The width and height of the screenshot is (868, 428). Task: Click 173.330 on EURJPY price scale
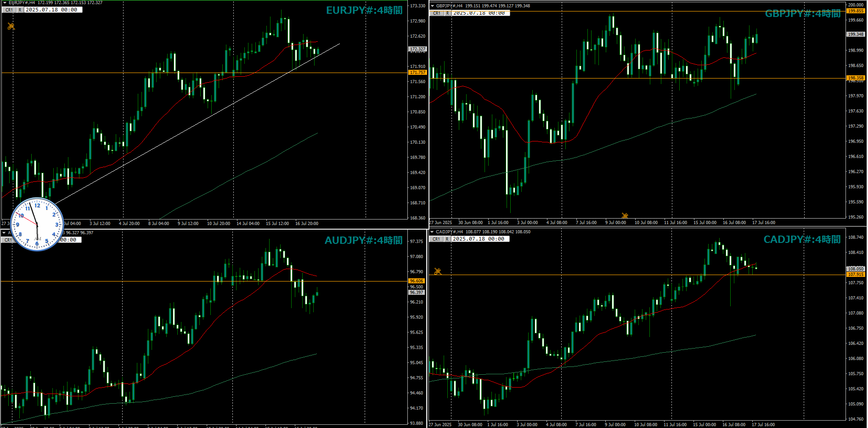(x=417, y=6)
